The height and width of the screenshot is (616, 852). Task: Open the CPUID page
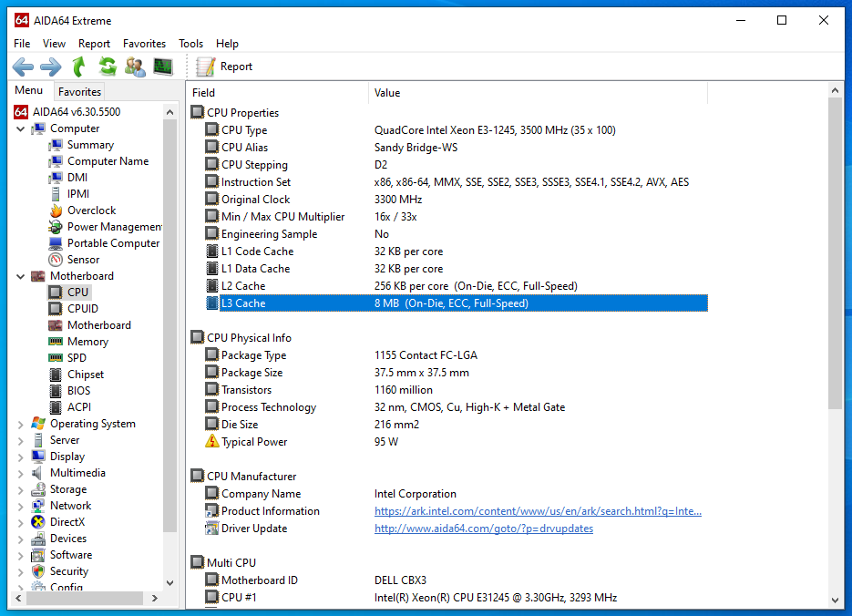(83, 309)
